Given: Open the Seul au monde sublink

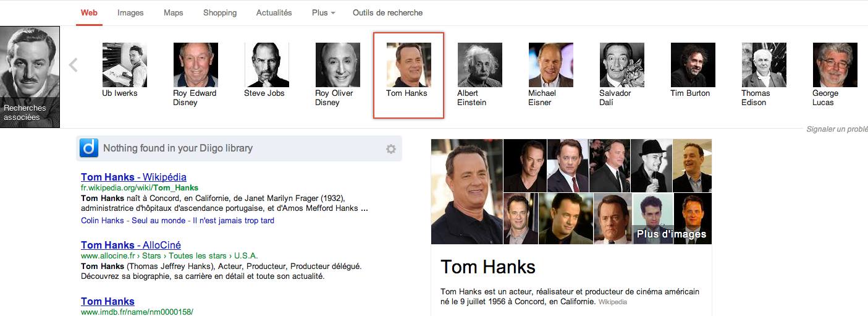Looking at the screenshot, I should [x=158, y=221].
